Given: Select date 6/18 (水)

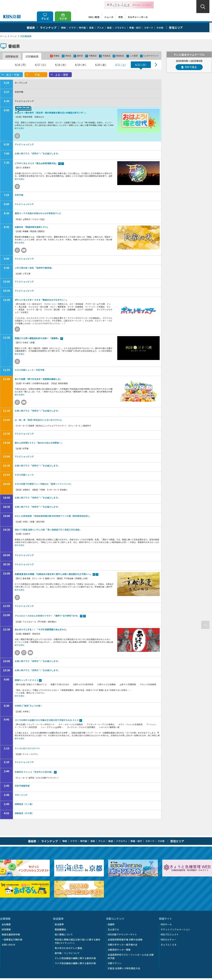Looking at the screenshot, I should point(60,65).
